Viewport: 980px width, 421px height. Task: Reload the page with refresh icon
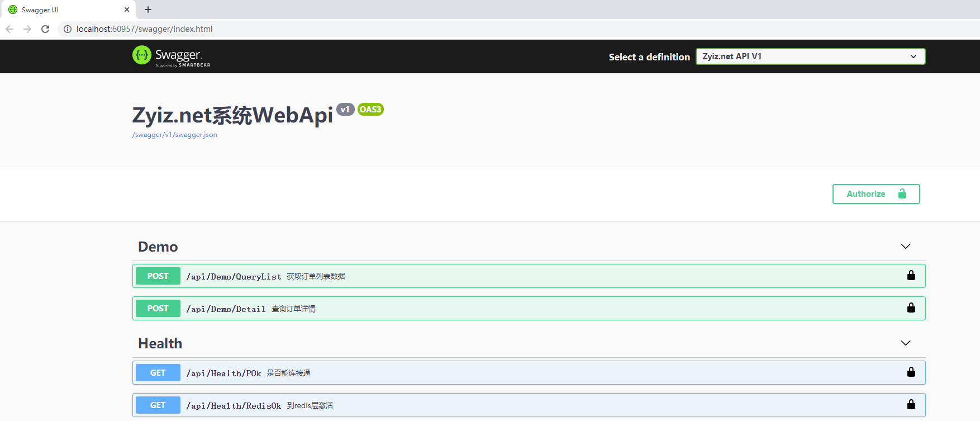45,29
